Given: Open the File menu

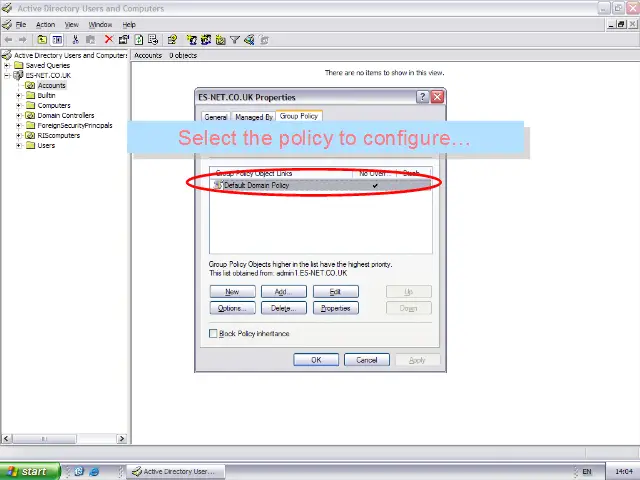Looking at the screenshot, I should click(21, 24).
